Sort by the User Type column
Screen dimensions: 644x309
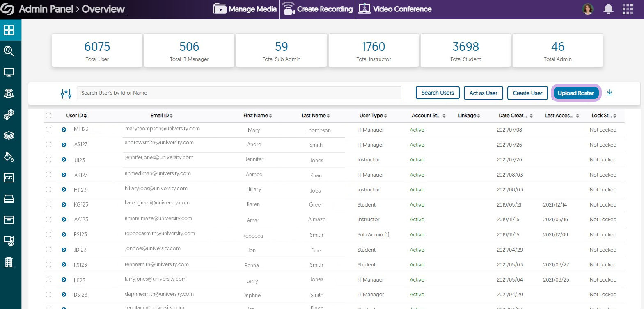(373, 116)
